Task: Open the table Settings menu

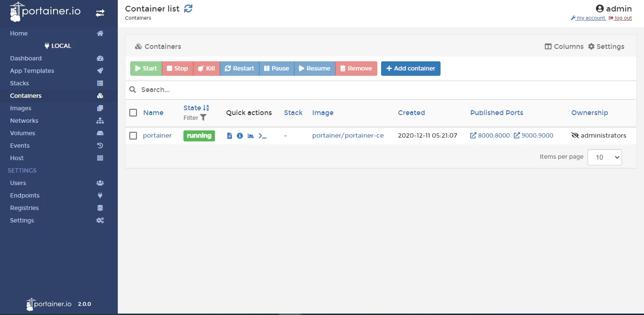Action: click(606, 47)
